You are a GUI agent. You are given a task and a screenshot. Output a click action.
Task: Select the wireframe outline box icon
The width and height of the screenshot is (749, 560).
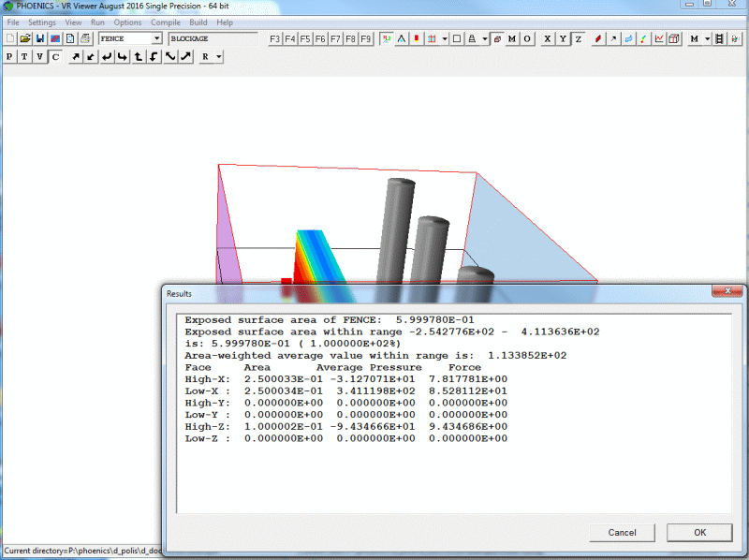coord(456,39)
